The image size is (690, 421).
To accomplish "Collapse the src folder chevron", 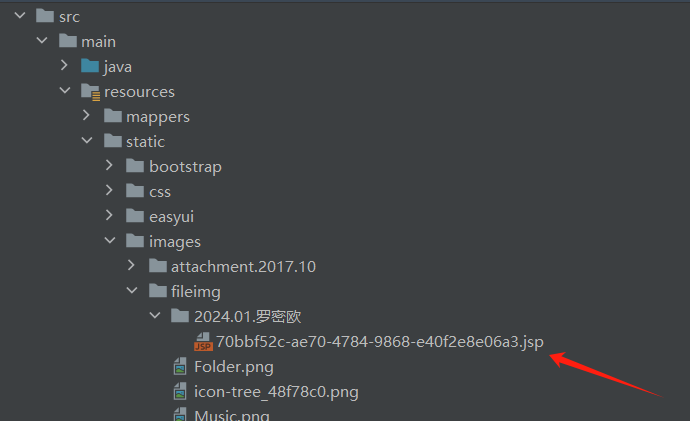I will [20, 16].
